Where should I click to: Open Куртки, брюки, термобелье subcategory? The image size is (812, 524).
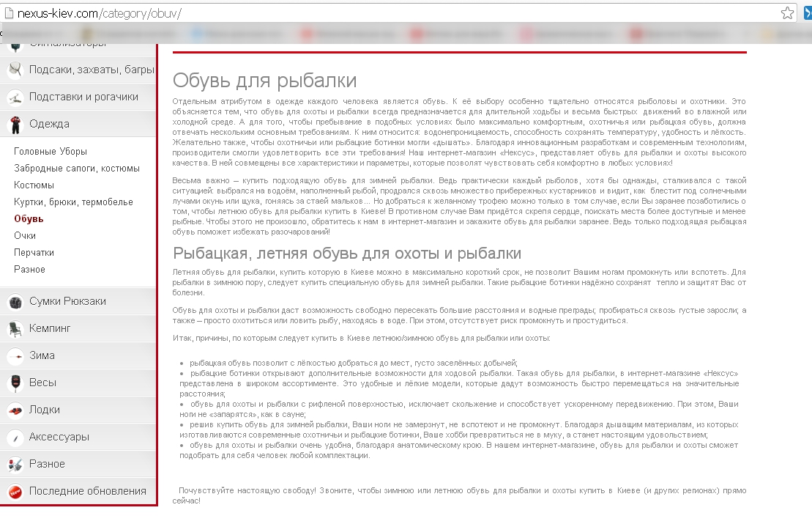(x=73, y=202)
